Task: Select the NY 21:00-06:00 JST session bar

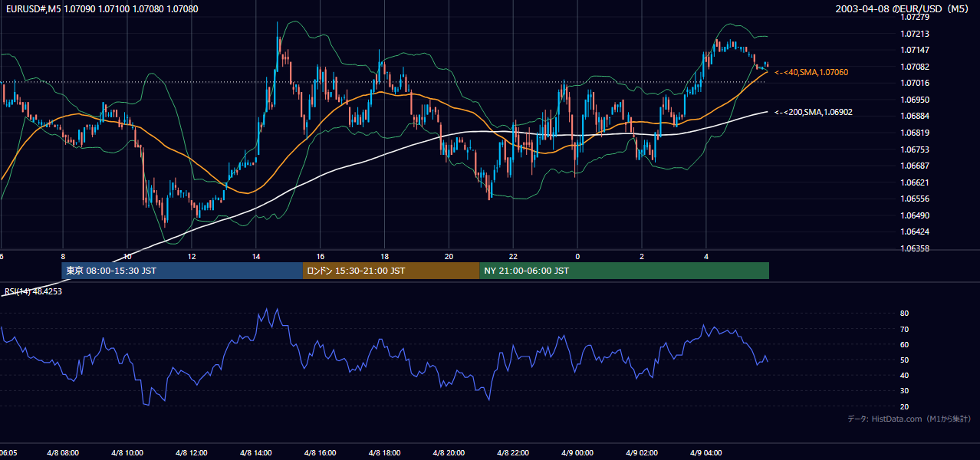Action: click(x=624, y=271)
